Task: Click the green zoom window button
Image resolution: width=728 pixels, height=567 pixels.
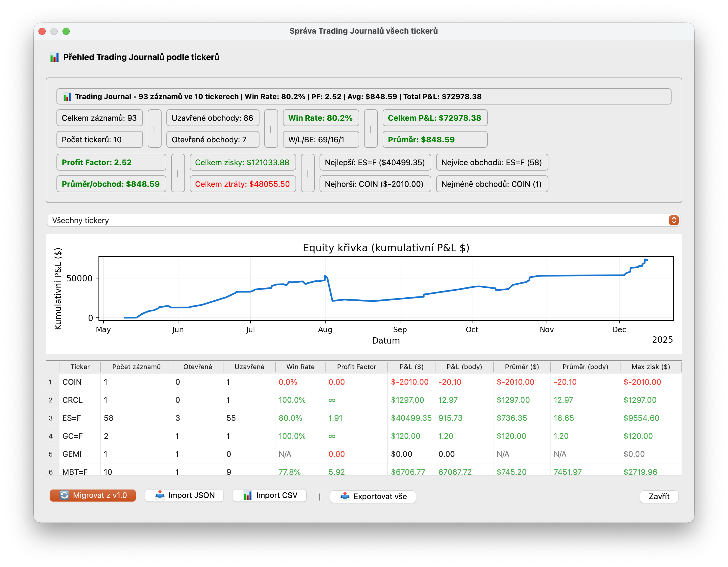Action: [x=66, y=31]
